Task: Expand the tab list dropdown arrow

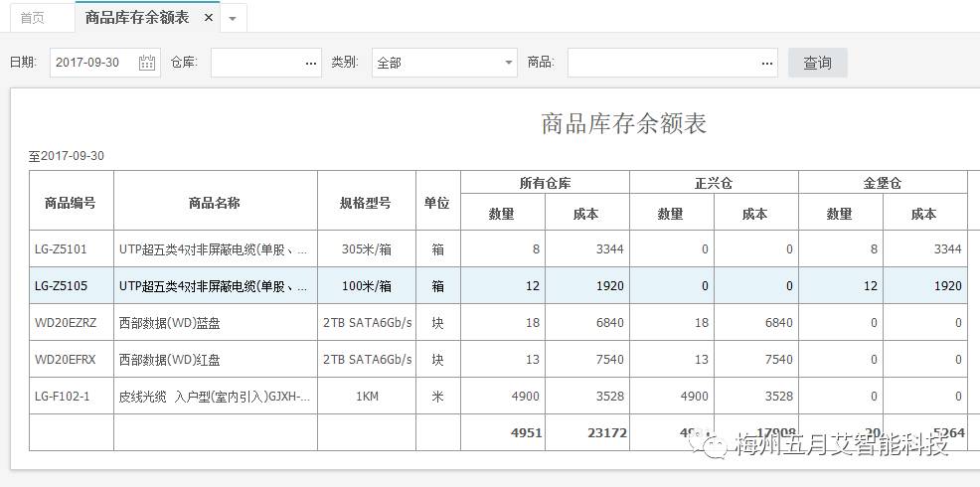Action: [x=233, y=19]
